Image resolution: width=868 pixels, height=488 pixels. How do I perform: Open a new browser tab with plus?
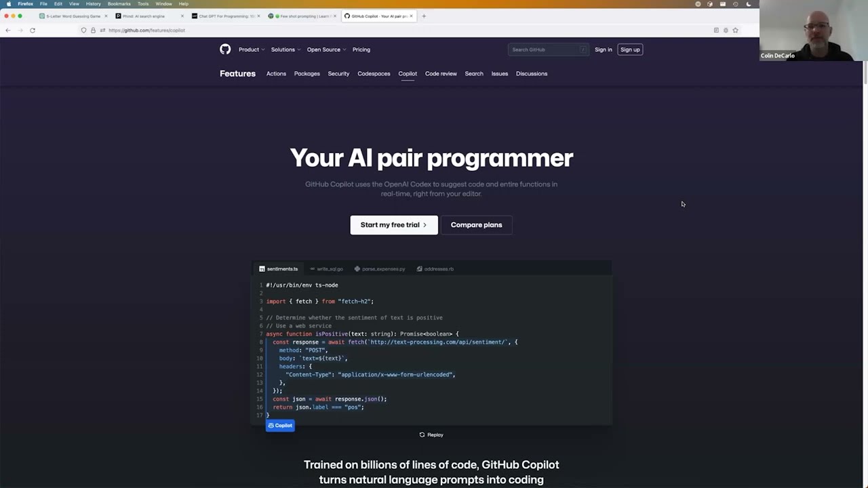pyautogui.click(x=424, y=16)
